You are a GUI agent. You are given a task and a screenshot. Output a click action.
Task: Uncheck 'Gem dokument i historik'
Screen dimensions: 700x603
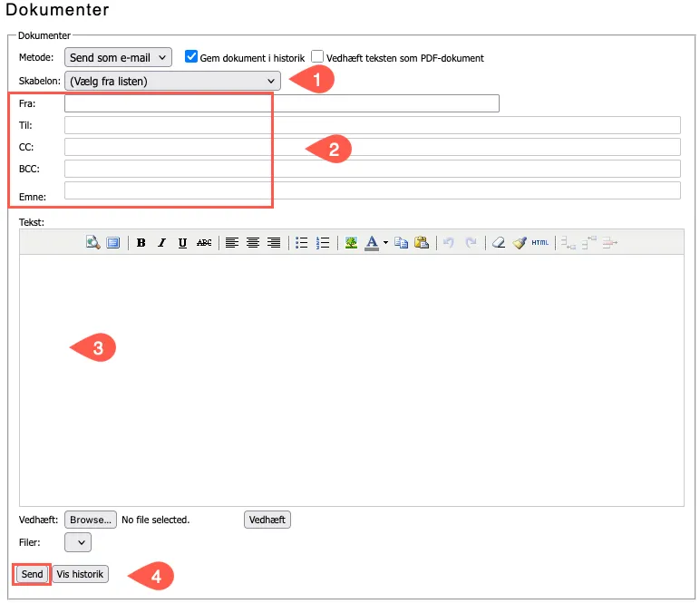pyautogui.click(x=191, y=56)
